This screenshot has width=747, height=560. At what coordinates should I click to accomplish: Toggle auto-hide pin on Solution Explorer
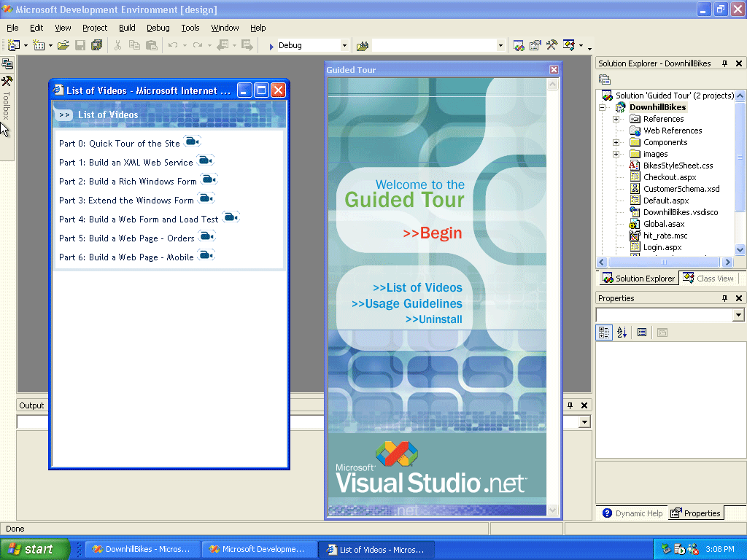(x=724, y=63)
